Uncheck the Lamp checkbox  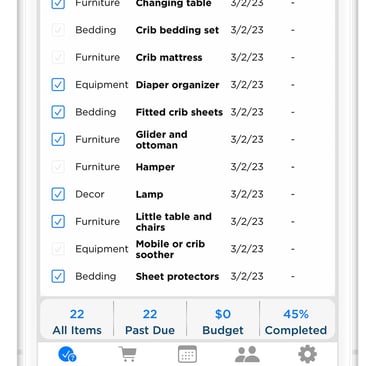pos(58,194)
